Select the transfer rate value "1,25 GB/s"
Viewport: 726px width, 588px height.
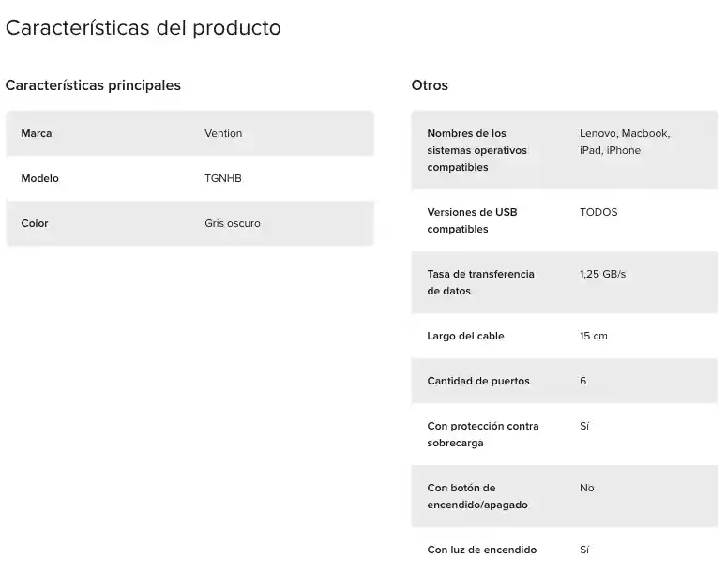click(602, 274)
